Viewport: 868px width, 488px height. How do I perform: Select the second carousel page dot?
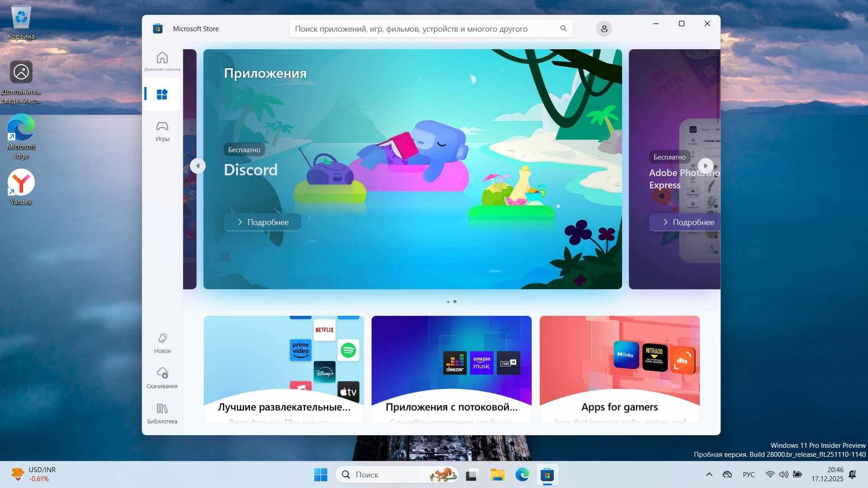pos(455,301)
